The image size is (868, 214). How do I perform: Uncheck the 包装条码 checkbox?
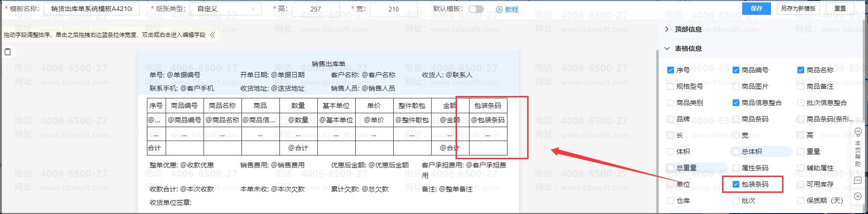(x=736, y=184)
